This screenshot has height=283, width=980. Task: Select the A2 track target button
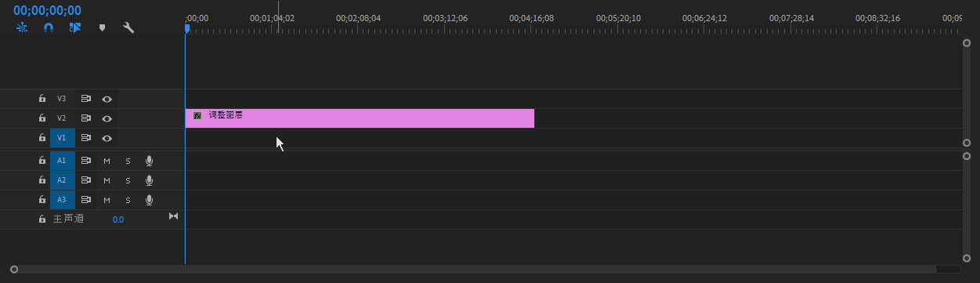pos(63,180)
